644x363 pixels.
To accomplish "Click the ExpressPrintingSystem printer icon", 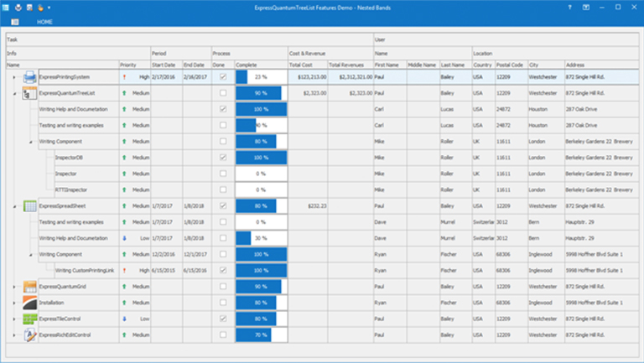I will point(29,76).
